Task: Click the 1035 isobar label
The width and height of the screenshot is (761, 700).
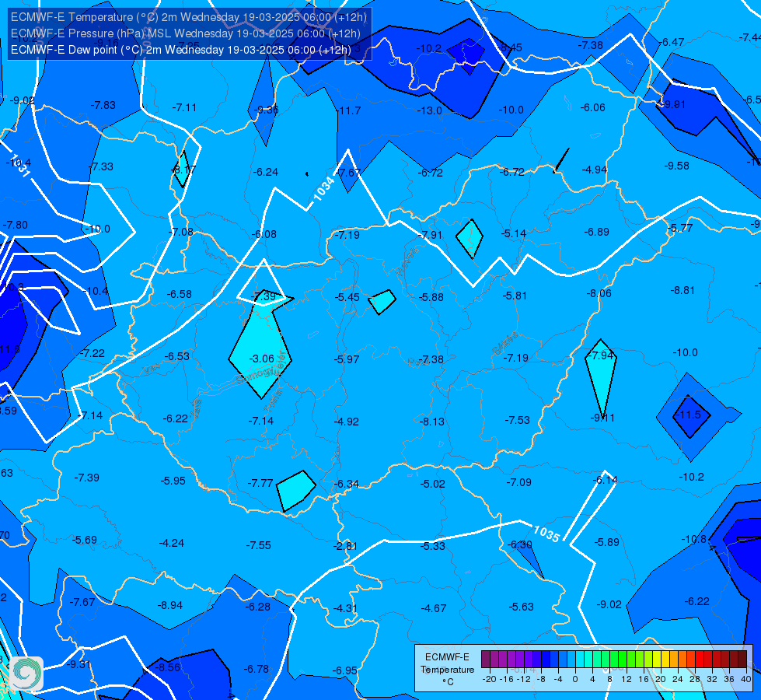Action: (x=546, y=534)
